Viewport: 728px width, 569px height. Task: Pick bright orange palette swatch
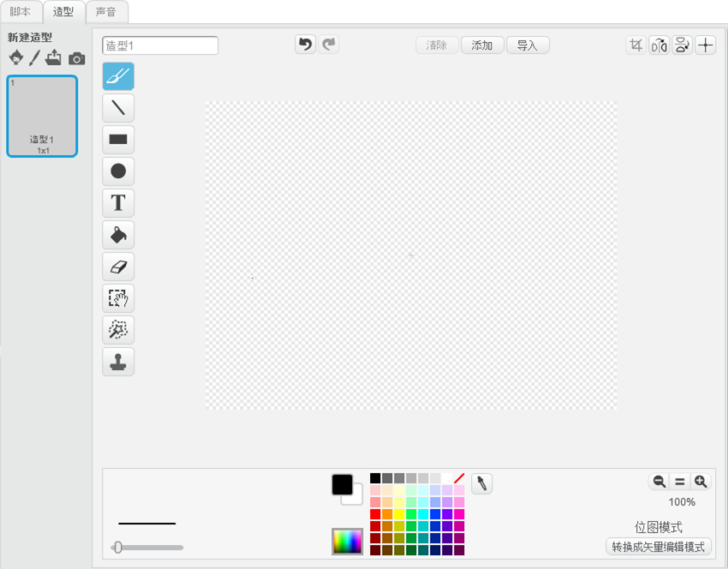[x=387, y=514]
